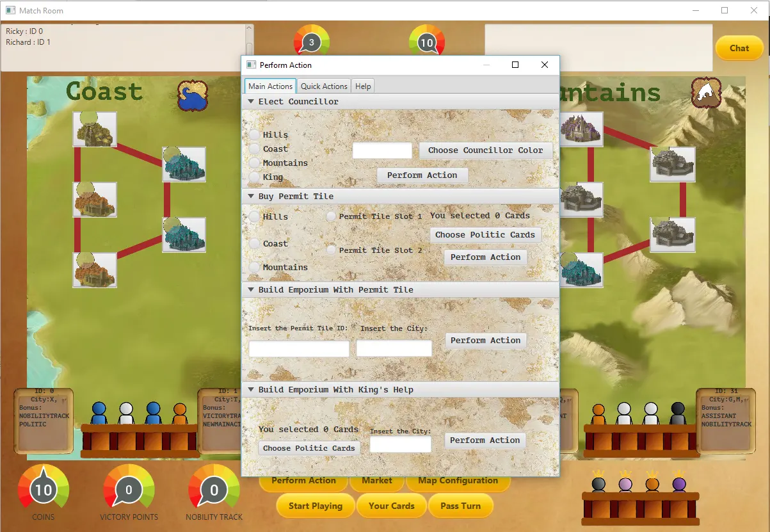Image resolution: width=770 pixels, height=532 pixels.
Task: Collapse Build Emporium With King's Help
Action: [x=250, y=390]
